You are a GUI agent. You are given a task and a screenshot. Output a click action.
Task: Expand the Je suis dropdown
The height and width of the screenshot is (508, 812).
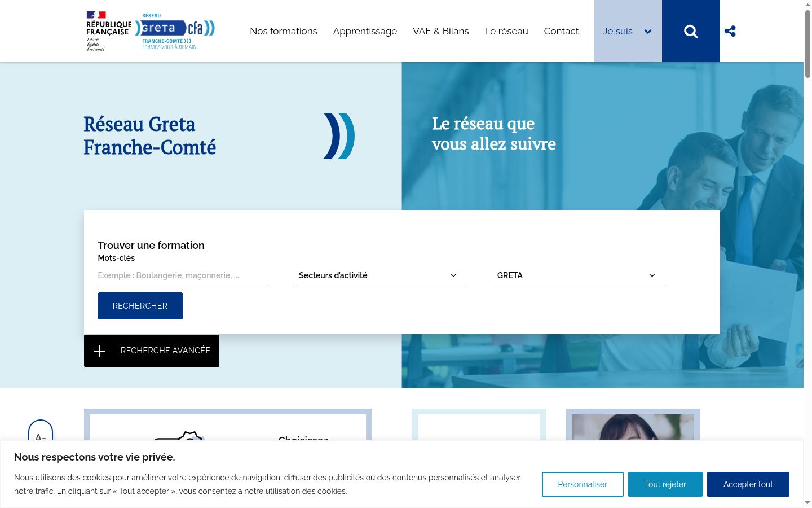[x=628, y=31]
